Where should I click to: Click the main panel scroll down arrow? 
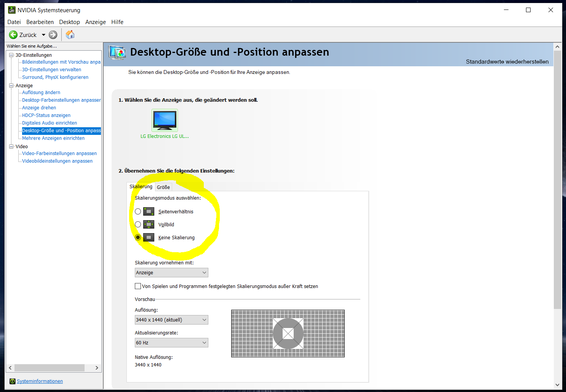tap(558, 385)
